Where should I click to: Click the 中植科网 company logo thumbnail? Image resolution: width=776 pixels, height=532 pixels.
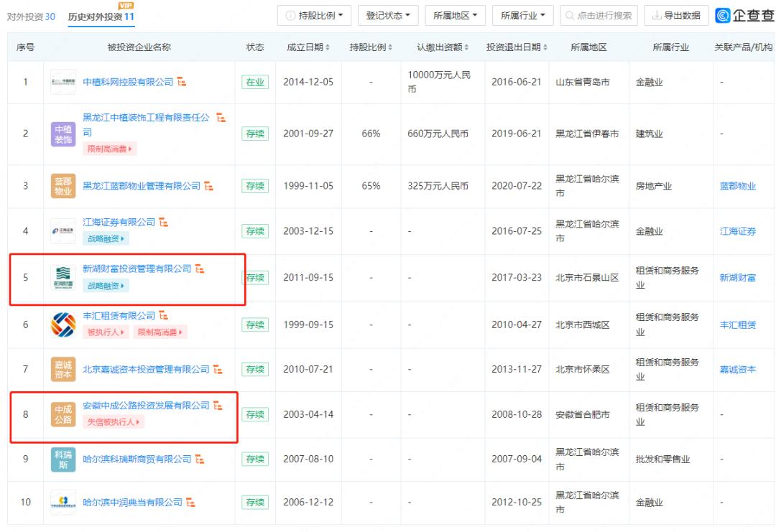[x=63, y=82]
